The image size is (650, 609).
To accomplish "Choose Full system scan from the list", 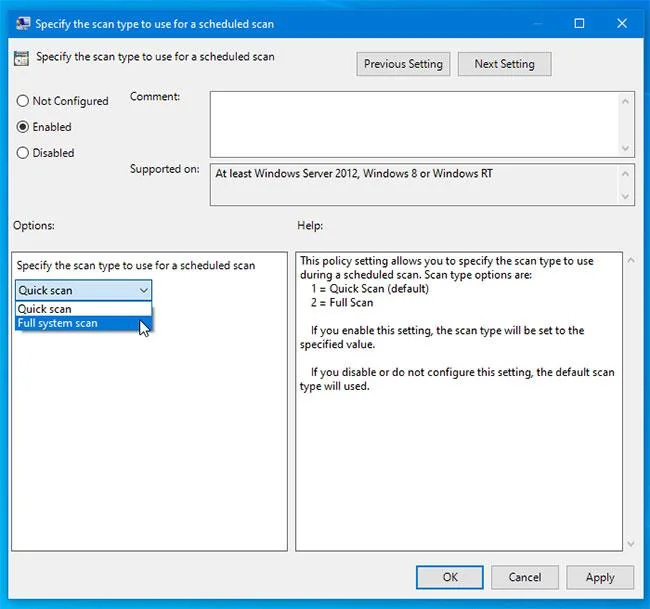I will (x=84, y=323).
